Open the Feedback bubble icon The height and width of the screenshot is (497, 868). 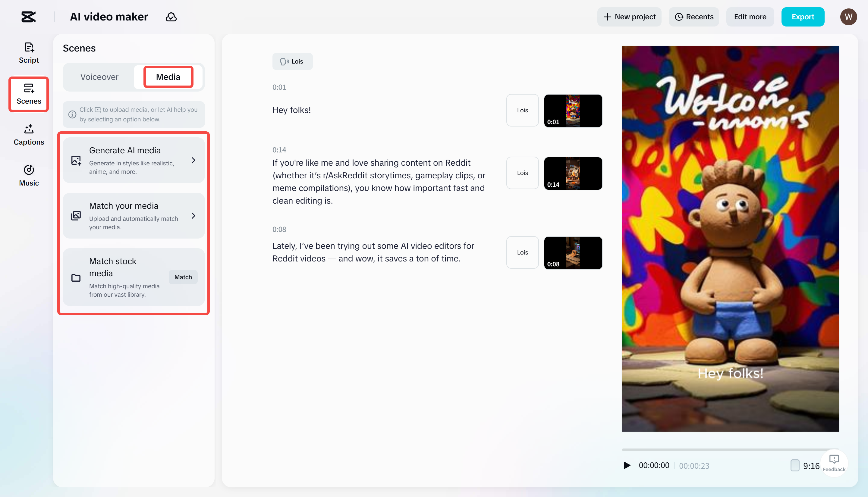[834, 463]
